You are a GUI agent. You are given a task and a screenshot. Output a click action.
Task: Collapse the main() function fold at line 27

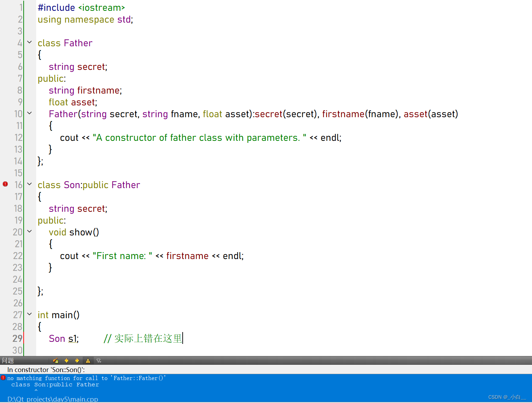click(x=30, y=314)
